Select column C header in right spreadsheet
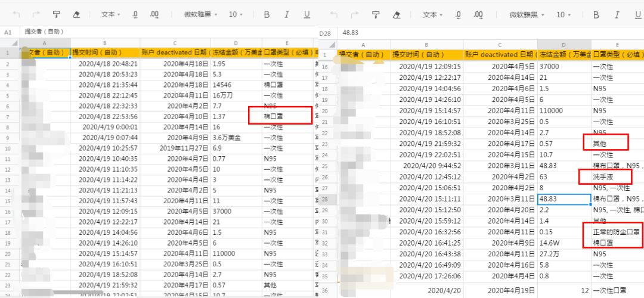This screenshot has height=298, width=644. click(x=500, y=45)
